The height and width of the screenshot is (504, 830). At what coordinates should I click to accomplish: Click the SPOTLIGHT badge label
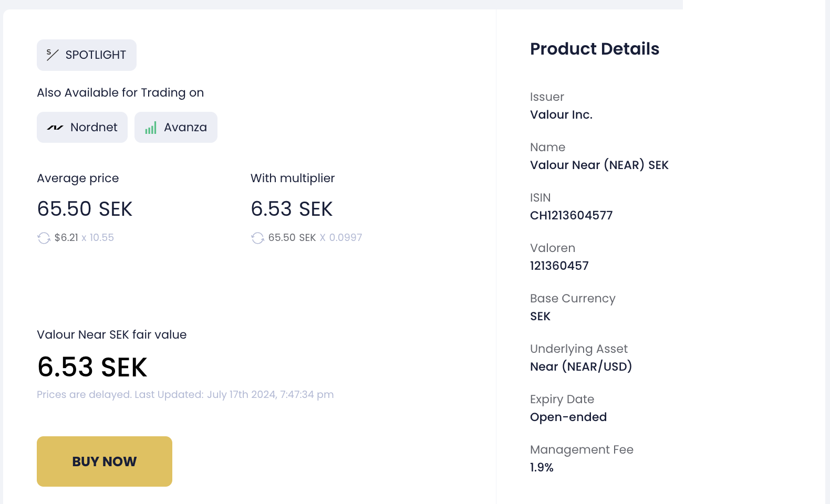pos(96,55)
